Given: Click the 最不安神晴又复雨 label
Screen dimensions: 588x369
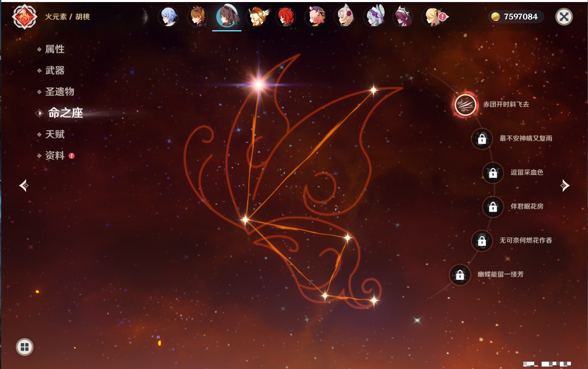Looking at the screenshot, I should click(526, 138).
